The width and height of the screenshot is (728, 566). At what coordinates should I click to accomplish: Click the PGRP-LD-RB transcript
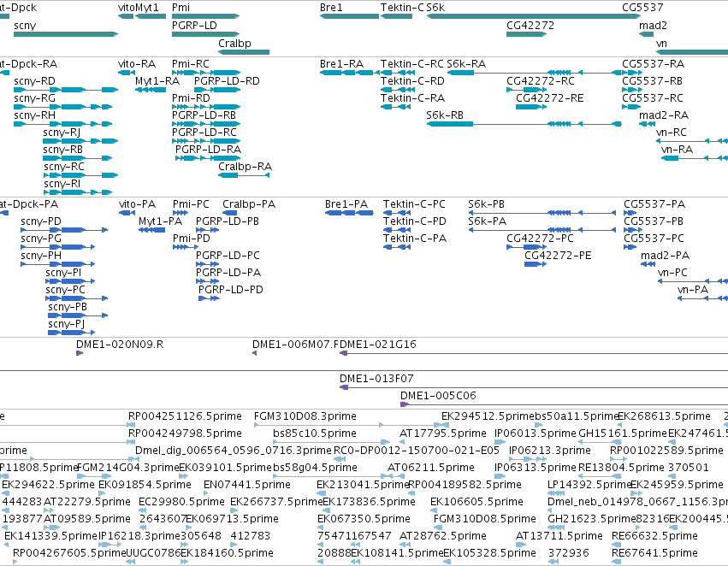pos(206,124)
